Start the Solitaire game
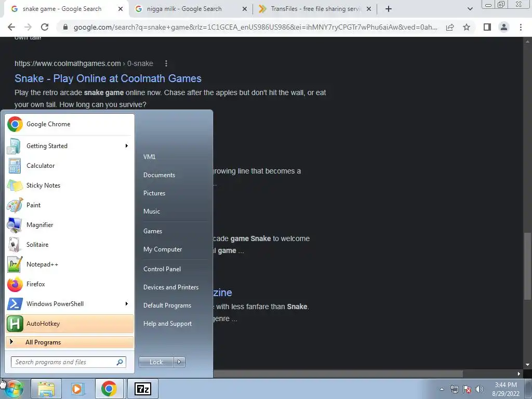Image resolution: width=532 pixels, height=399 pixels. click(70, 245)
